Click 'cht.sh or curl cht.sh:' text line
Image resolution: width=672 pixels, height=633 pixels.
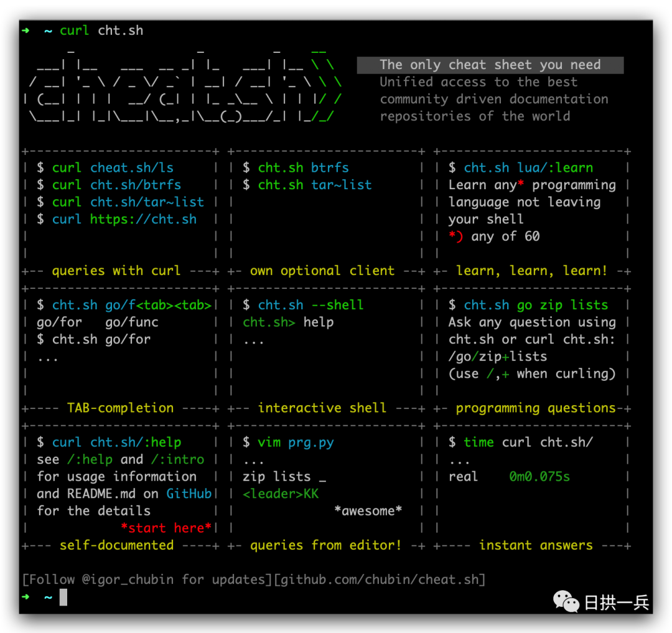532,339
